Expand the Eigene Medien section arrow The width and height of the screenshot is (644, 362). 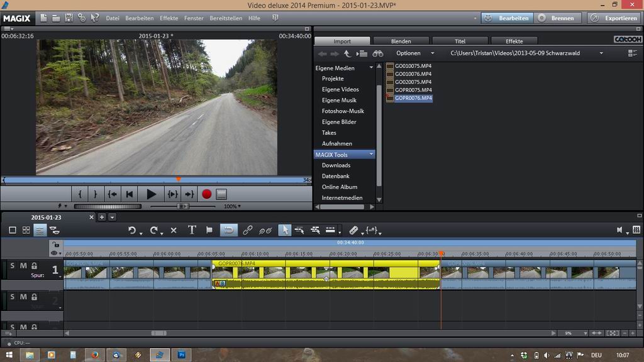[x=371, y=68]
